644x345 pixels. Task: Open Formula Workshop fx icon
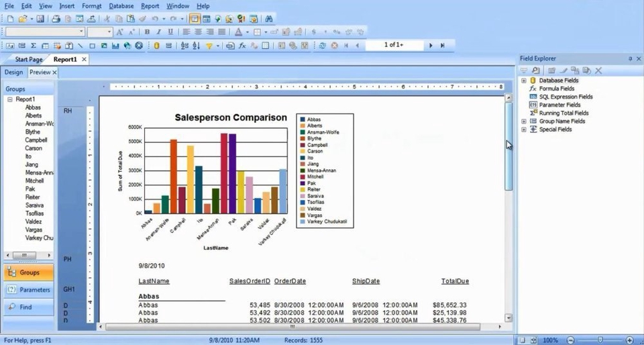coord(242,46)
